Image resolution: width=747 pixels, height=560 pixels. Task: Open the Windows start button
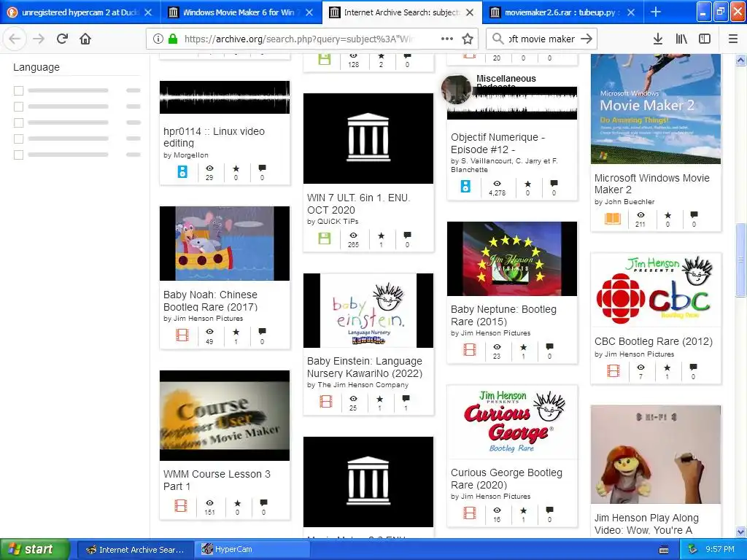[x=35, y=550]
